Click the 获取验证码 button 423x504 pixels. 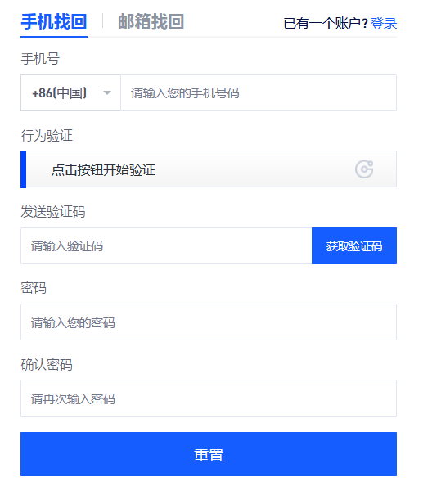pos(354,246)
